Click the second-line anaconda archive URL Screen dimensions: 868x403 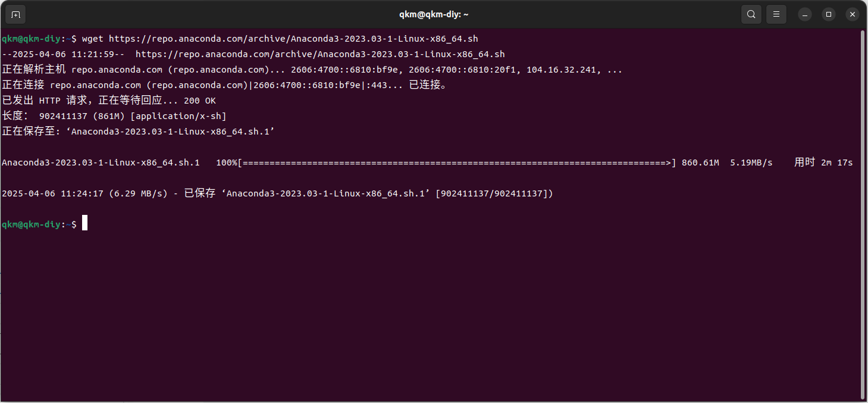pyautogui.click(x=320, y=54)
